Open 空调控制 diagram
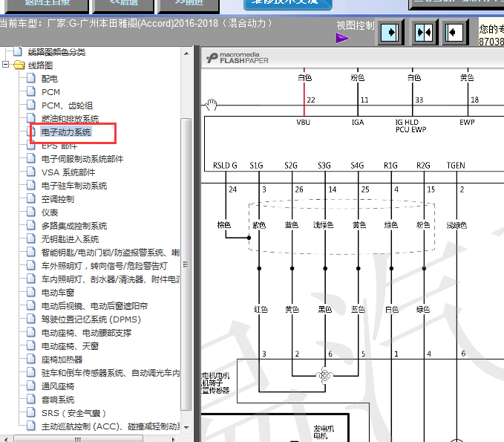 [58, 199]
